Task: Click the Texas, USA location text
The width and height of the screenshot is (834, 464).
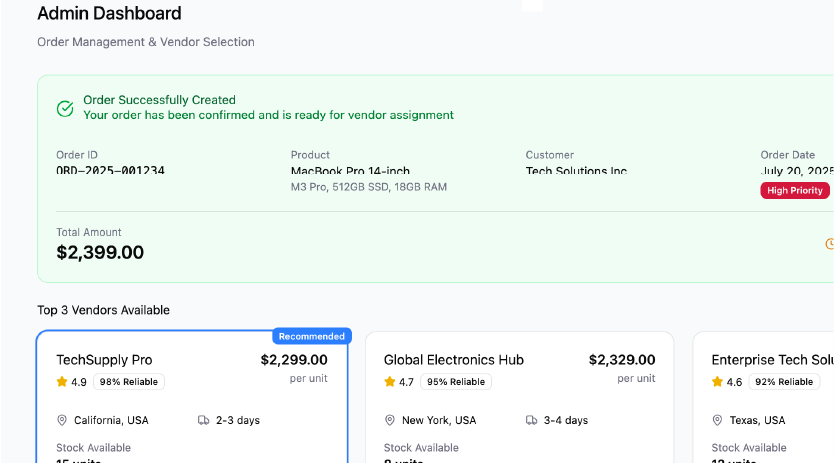Action: click(x=757, y=420)
